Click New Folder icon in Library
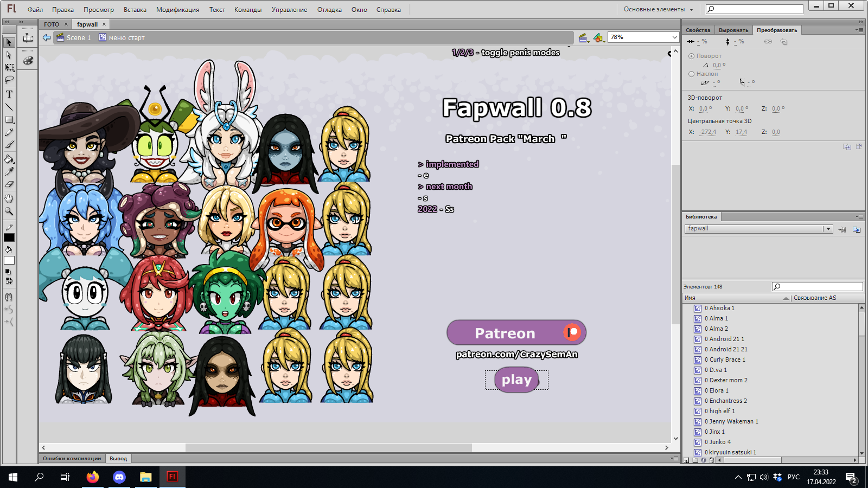 [695, 460]
